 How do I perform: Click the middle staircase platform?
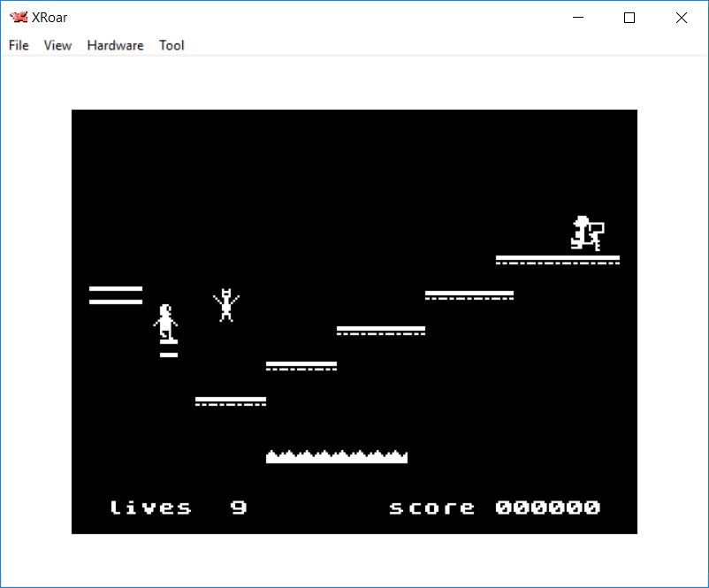coord(380,331)
